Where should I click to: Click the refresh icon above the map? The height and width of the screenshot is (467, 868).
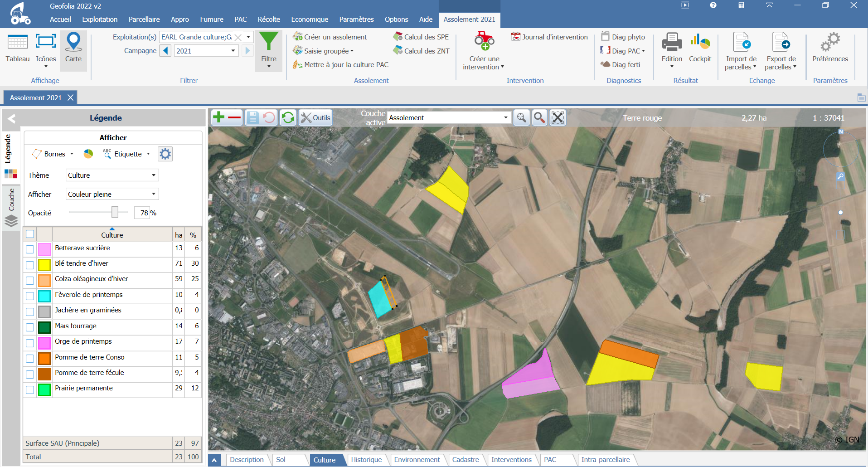click(288, 117)
